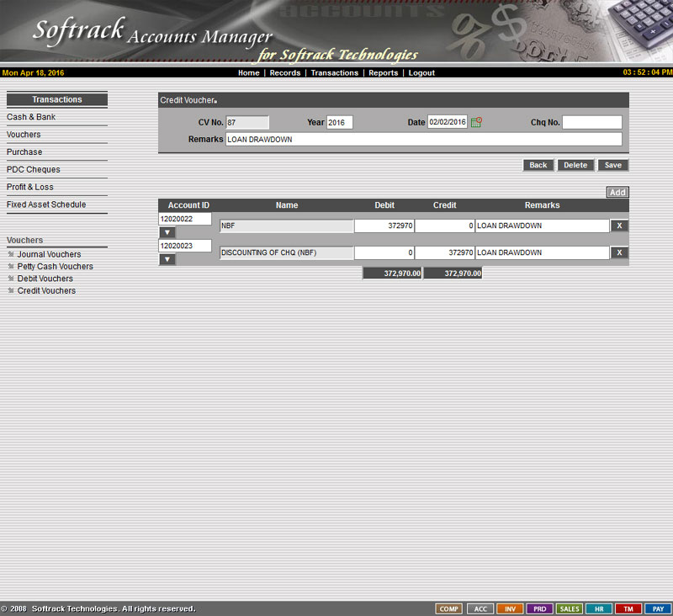Viewport: 673px width, 616px height.
Task: Open the INV module badge
Action: [x=510, y=608]
